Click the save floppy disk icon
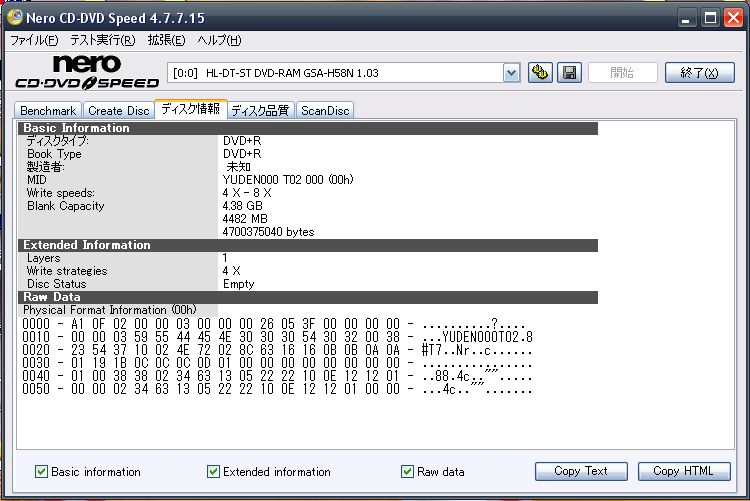750x501 pixels. click(569, 73)
